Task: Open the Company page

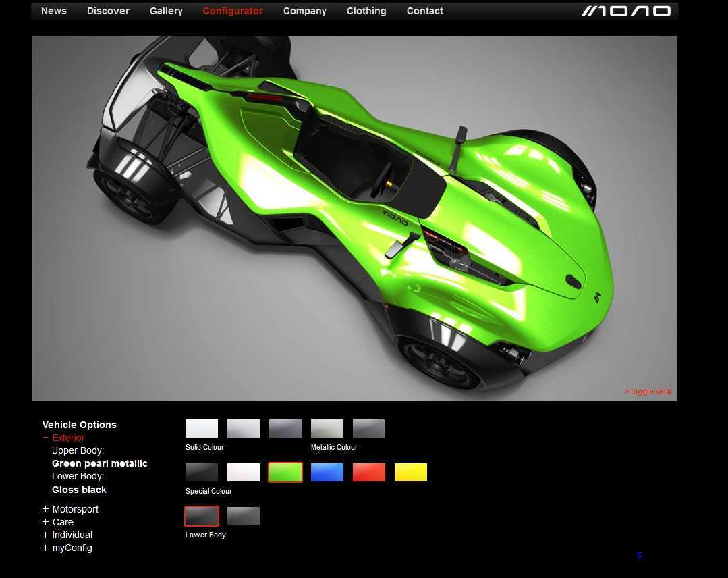Action: 304,11
